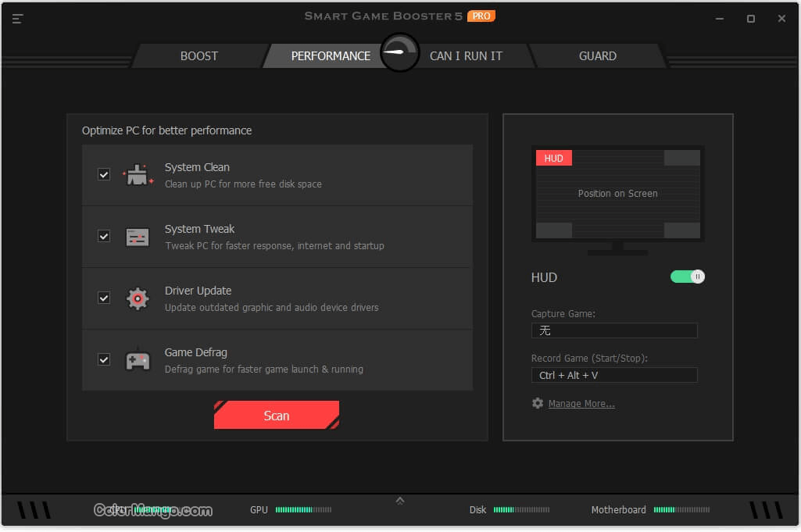Open Driver Update via its gear icon
Screen dimensions: 801x532
[x=138, y=298]
